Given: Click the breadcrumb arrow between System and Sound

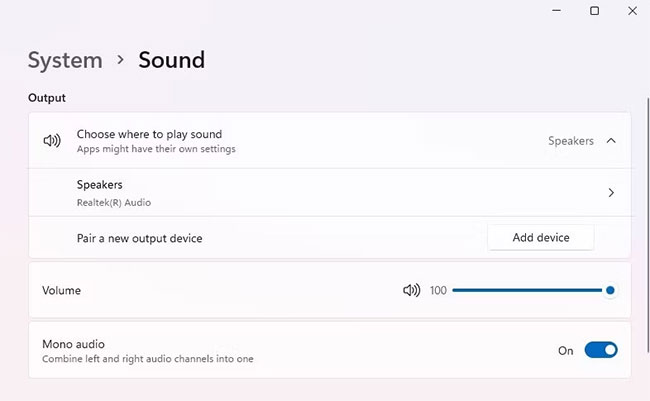Looking at the screenshot, I should coord(120,60).
